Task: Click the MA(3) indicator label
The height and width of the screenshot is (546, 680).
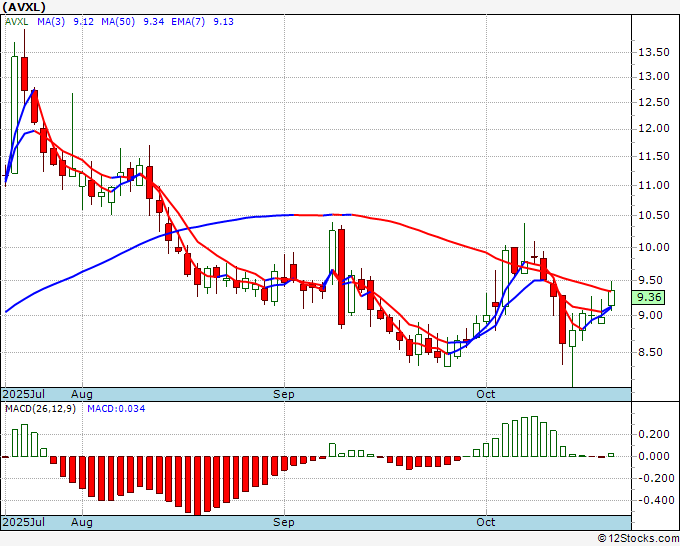Action: coord(51,21)
